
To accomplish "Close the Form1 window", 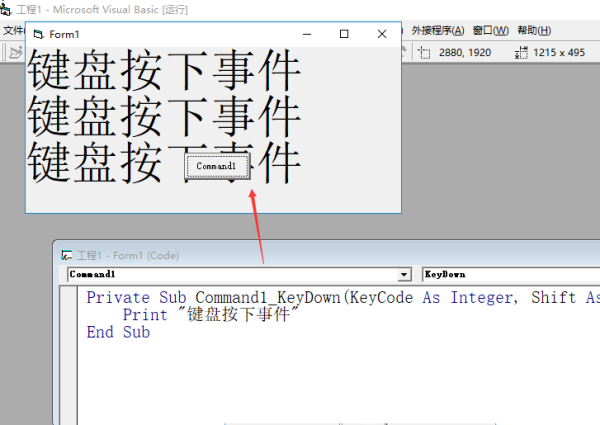I will tap(382, 34).
